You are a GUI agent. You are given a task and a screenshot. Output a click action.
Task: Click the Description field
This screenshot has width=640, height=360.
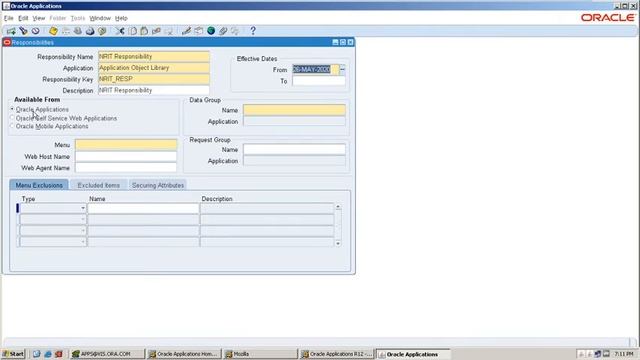pos(154,90)
